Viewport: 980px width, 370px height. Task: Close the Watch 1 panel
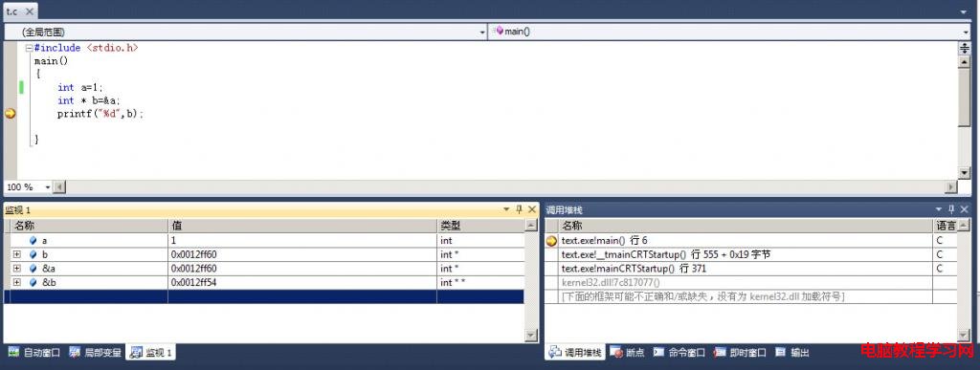pos(532,209)
